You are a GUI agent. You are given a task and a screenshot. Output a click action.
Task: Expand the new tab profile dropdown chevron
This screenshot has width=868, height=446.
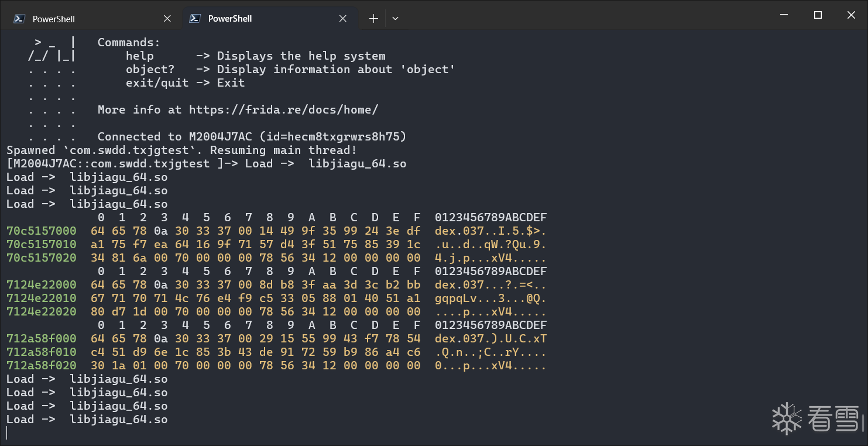395,19
